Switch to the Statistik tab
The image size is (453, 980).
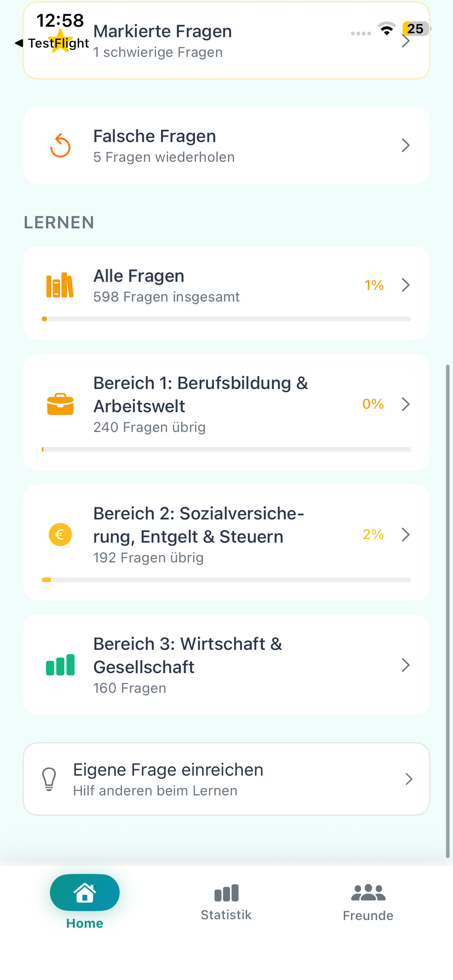(226, 902)
